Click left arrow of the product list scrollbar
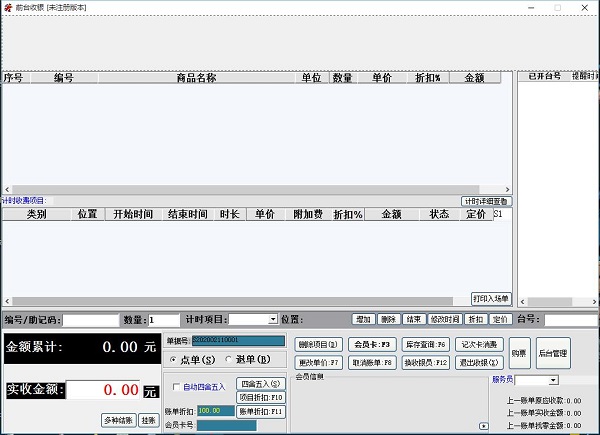The height and width of the screenshot is (435, 600). click(6, 189)
